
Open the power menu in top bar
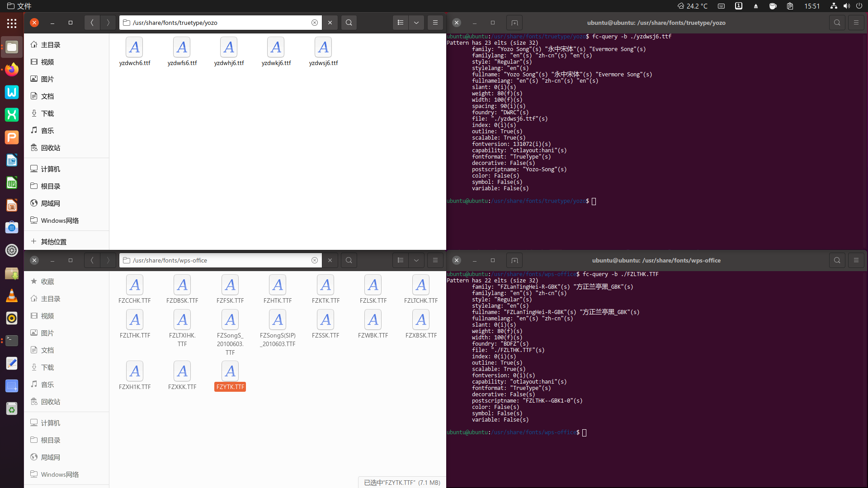coord(859,6)
